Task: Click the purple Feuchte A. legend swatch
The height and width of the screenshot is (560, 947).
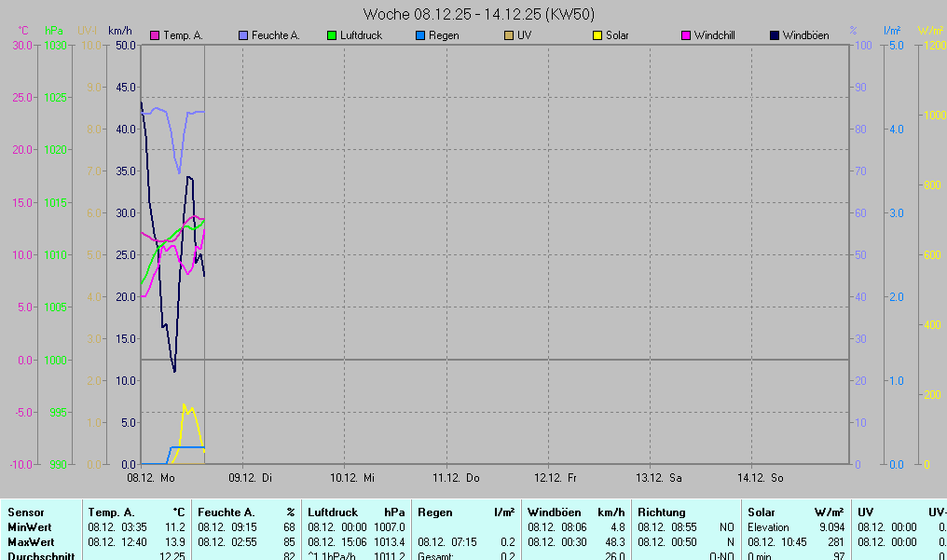Action: 244,35
